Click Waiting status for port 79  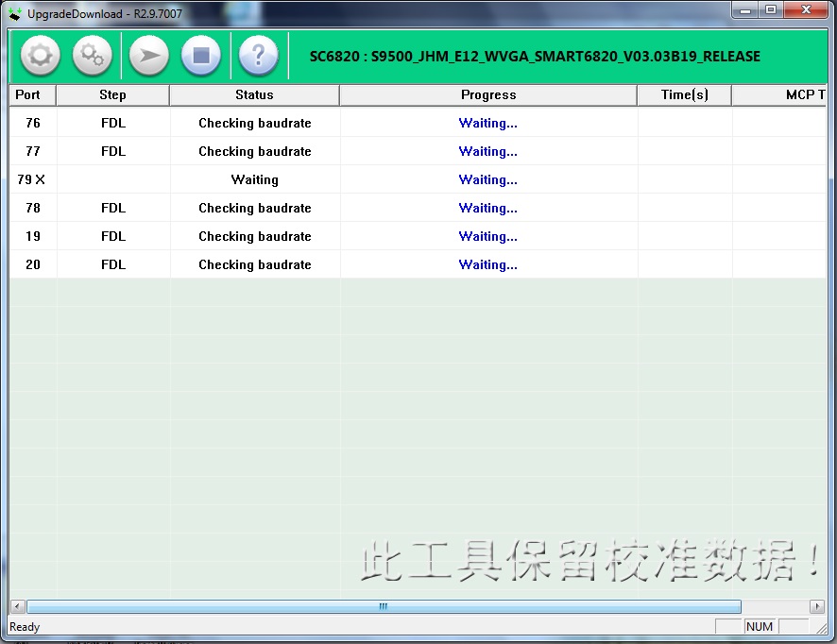tap(255, 179)
